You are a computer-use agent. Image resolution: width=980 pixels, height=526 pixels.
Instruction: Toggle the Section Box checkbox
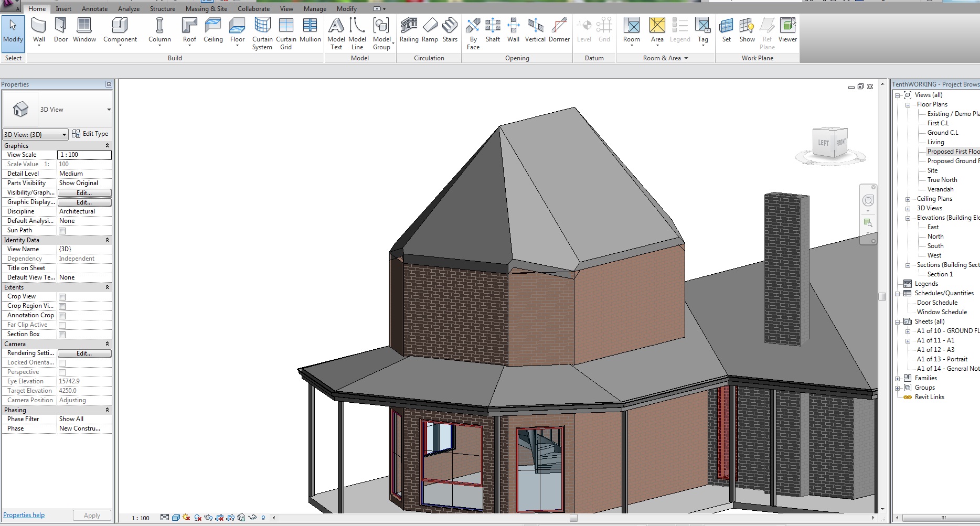[x=62, y=335]
